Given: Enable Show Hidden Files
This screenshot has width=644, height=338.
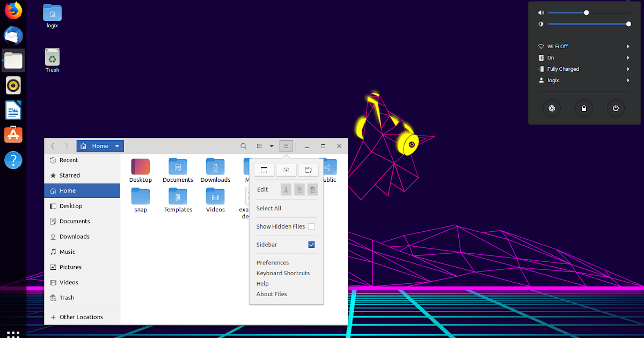Looking at the screenshot, I should tap(311, 226).
